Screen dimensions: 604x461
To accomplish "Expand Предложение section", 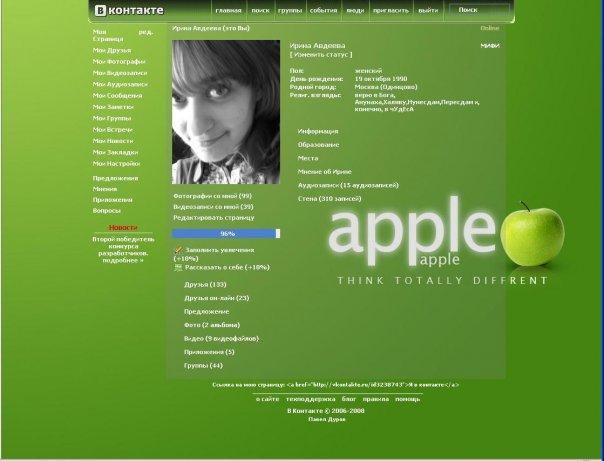I will 206,312.
